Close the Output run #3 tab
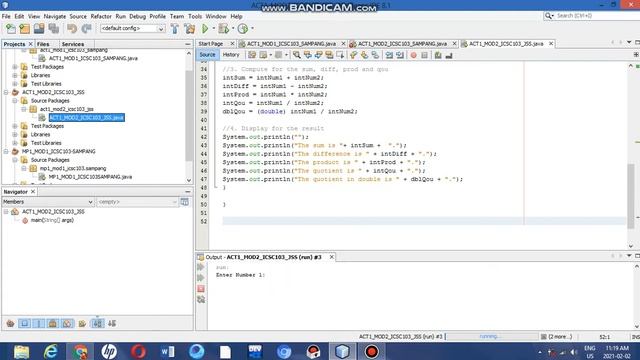The height and width of the screenshot is (360, 640). 331,257
